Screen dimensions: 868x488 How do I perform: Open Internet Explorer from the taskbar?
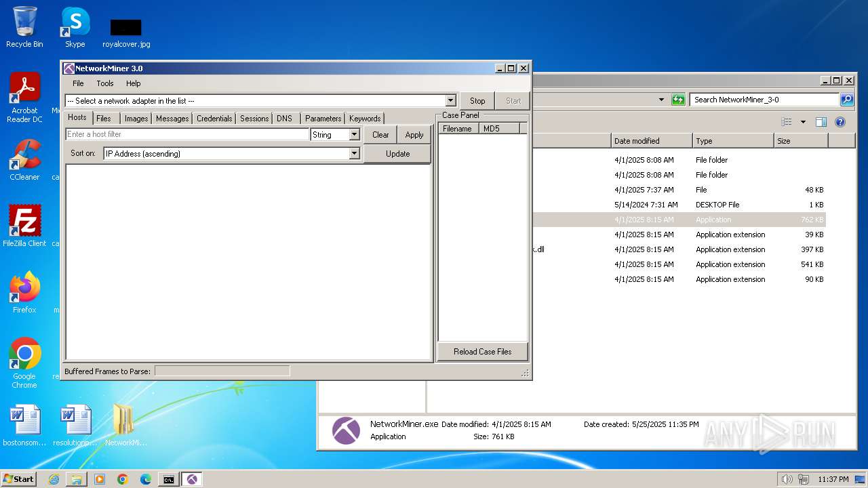[x=54, y=479]
